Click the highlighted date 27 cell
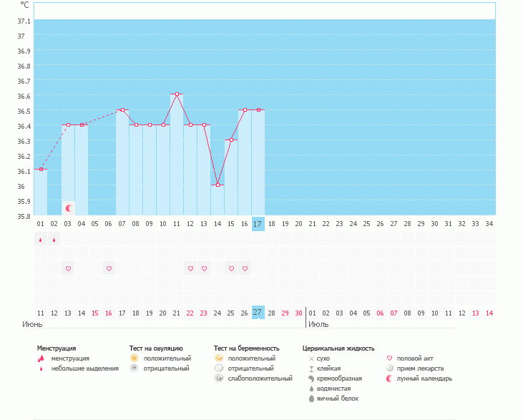523x420 pixels. (x=258, y=313)
